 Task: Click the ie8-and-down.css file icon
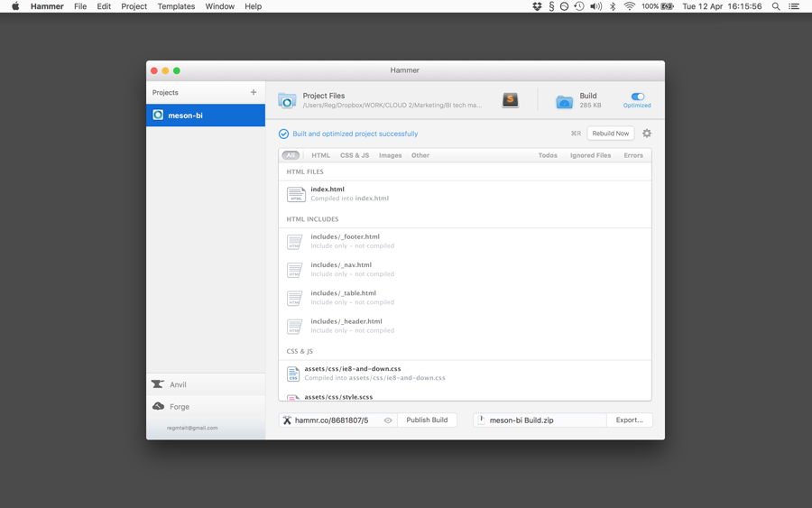coord(293,374)
